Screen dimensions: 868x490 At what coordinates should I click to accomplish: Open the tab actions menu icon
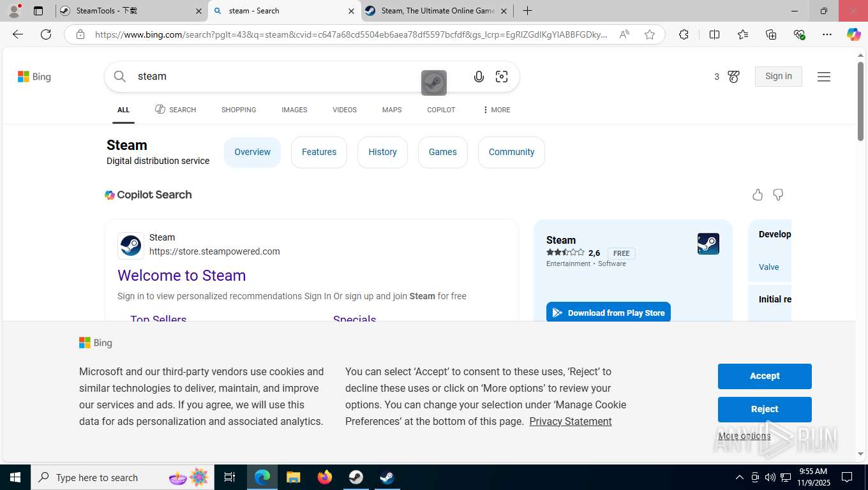pyautogui.click(x=38, y=11)
